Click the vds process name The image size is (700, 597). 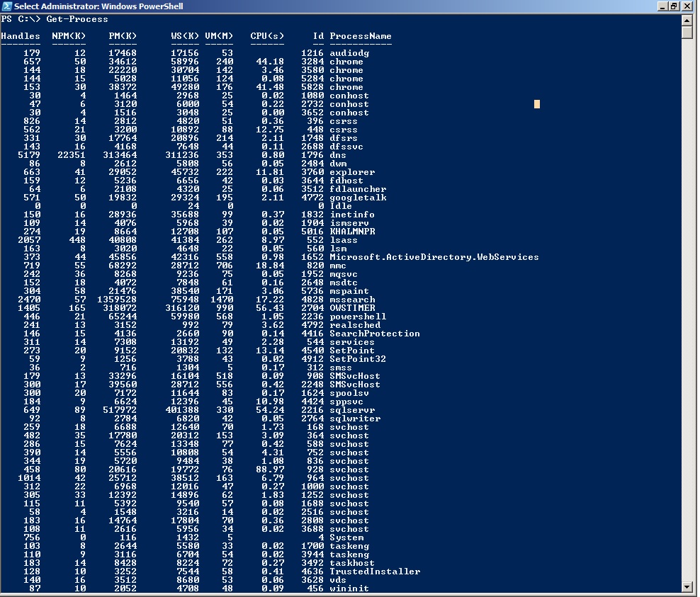(338, 580)
